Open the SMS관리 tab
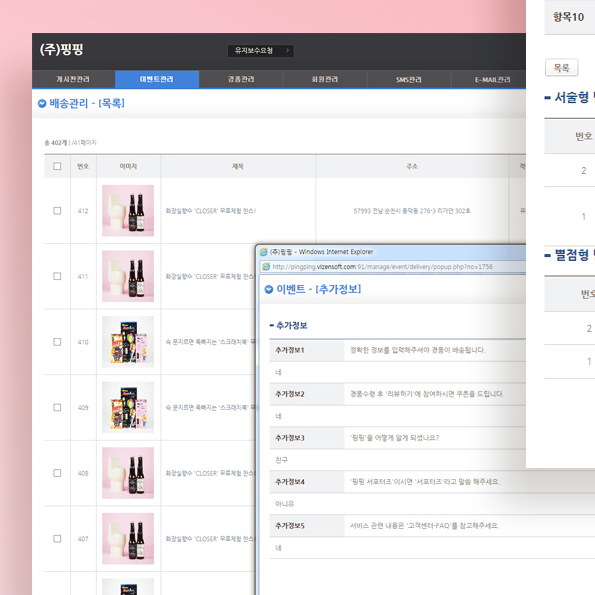The height and width of the screenshot is (595, 595). (x=409, y=79)
